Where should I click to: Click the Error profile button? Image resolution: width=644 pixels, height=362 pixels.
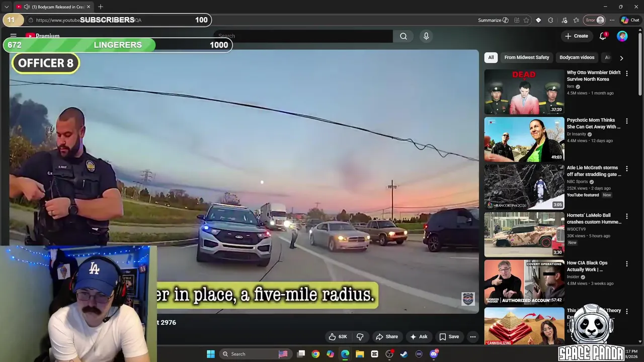point(594,20)
